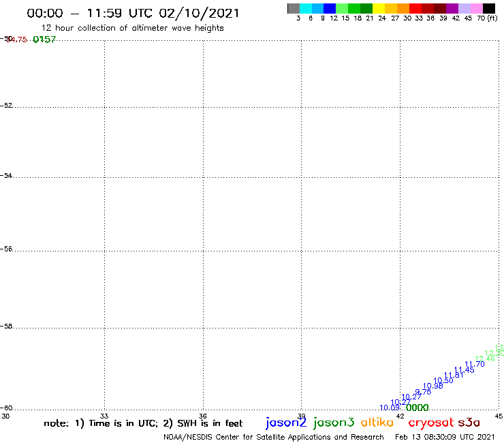Click the blue "10.98" wave height value
504x443 pixels.
click(x=432, y=386)
